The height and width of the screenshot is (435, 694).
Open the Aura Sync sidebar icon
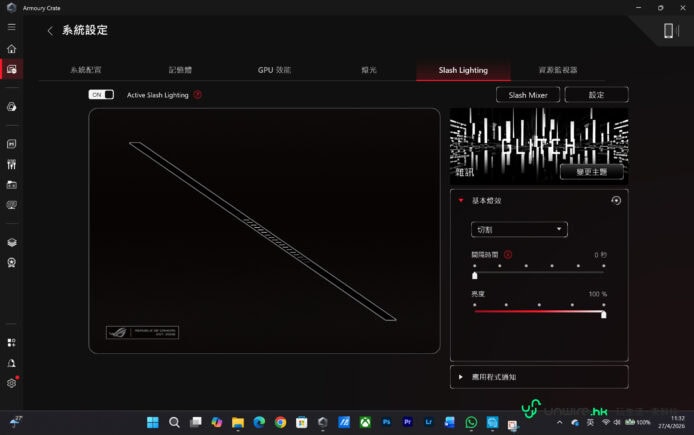tap(12, 107)
